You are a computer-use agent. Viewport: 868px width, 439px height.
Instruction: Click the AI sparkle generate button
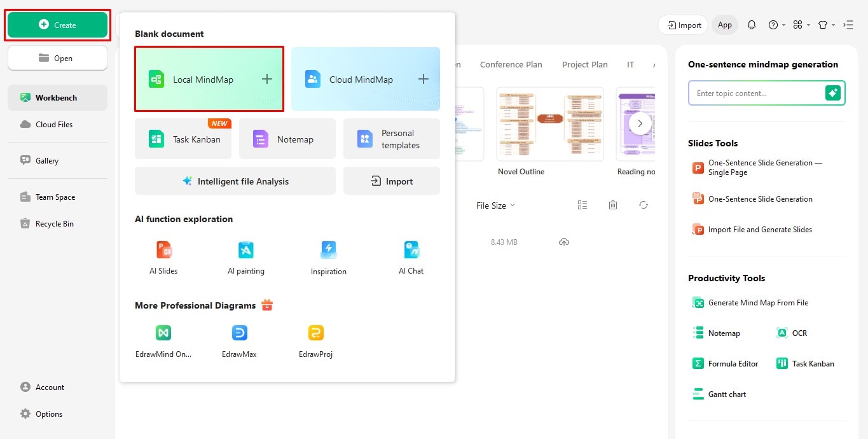[x=833, y=93]
